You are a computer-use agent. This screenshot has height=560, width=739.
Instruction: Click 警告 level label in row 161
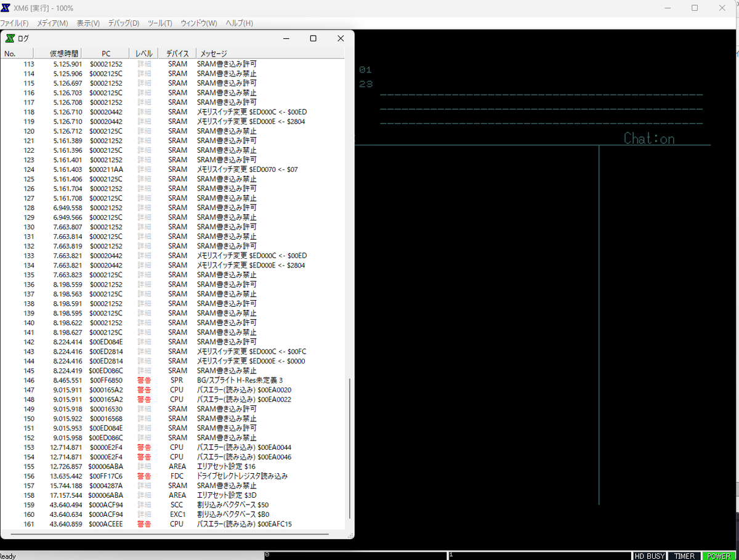tap(144, 524)
